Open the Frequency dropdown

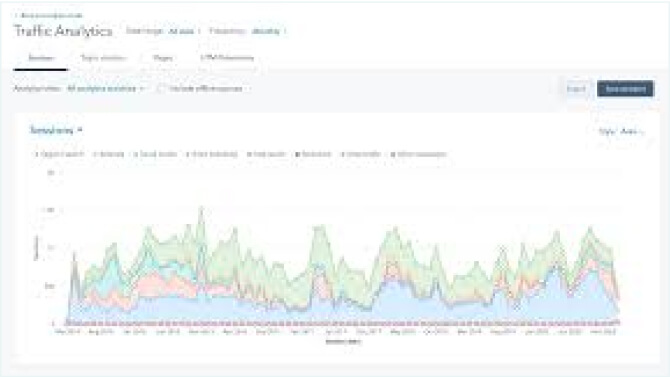[268, 31]
